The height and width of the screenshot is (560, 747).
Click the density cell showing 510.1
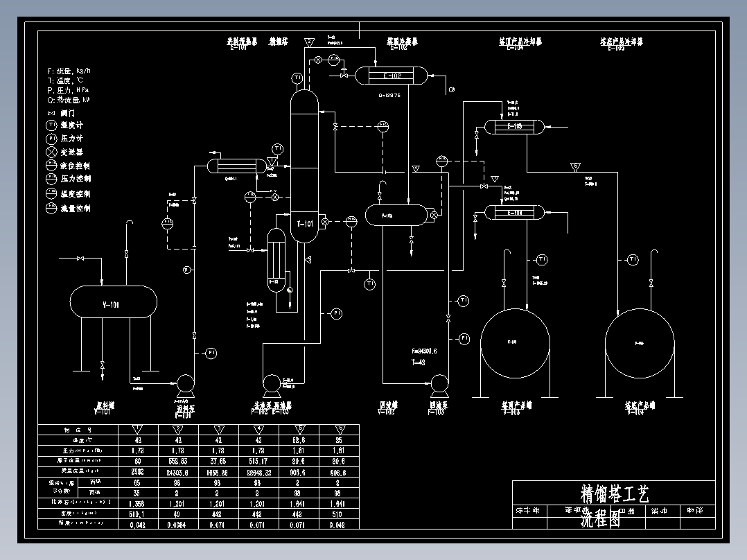[x=137, y=514]
